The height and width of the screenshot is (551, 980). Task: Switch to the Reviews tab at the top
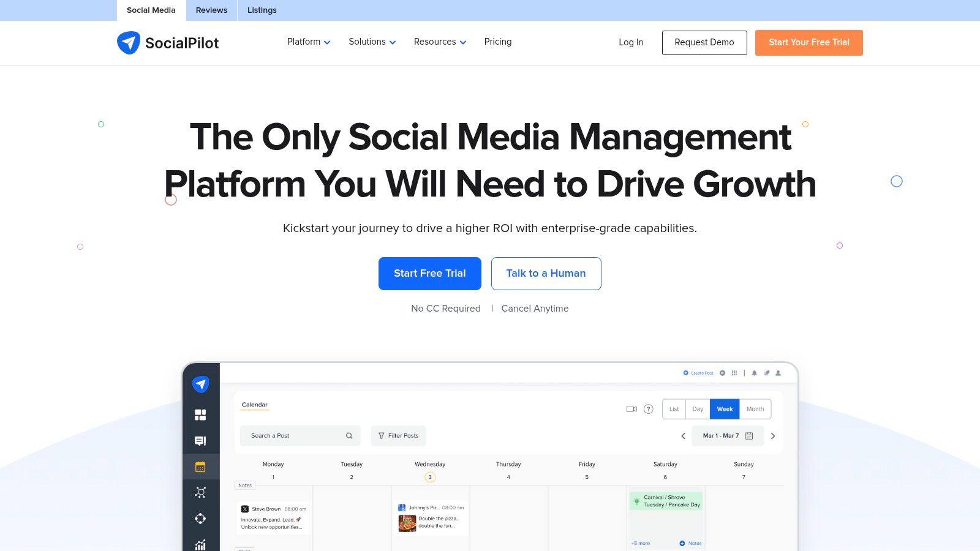[211, 10]
